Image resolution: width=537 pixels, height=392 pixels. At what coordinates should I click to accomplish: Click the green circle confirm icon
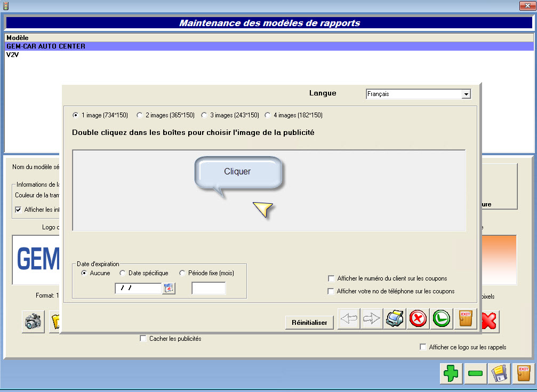[442, 319]
